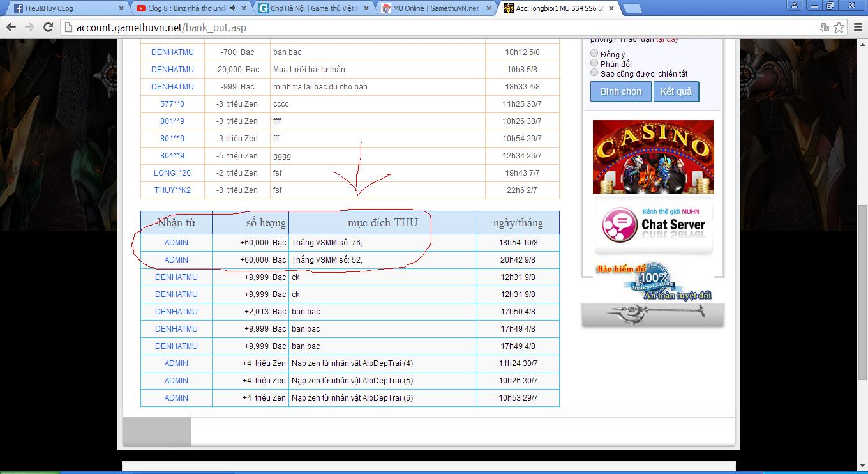The image size is (868, 474).
Task: Click the Nhận từ column header
Action: (x=176, y=222)
